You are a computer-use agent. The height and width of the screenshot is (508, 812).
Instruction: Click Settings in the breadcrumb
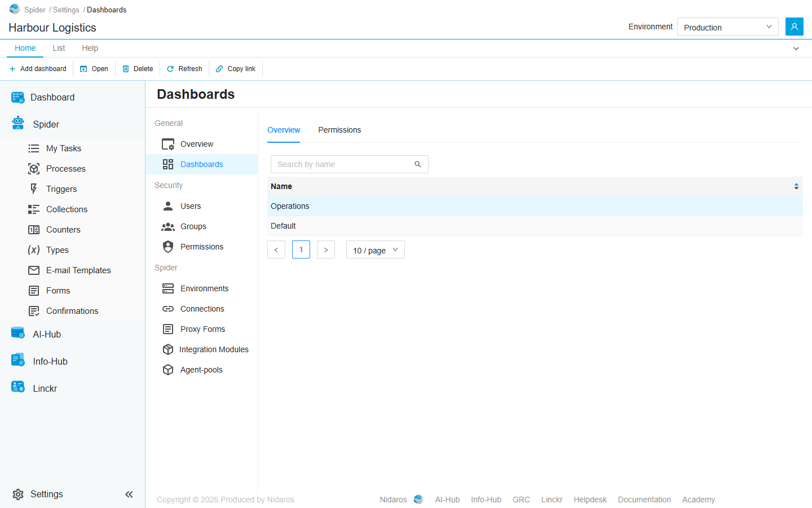point(66,10)
